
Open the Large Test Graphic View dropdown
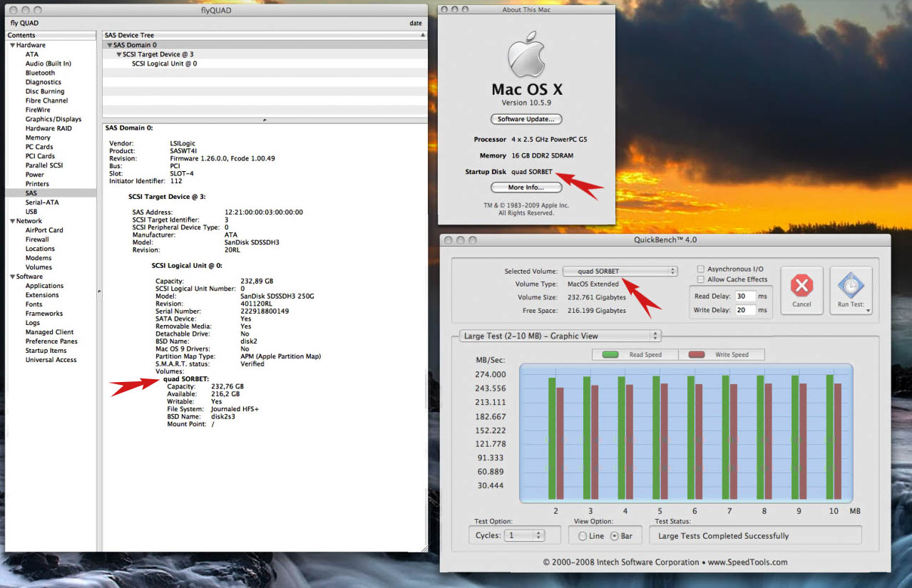[560, 336]
